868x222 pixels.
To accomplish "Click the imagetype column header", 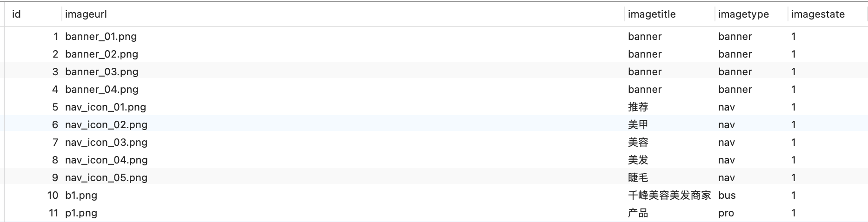I will (x=751, y=14).
